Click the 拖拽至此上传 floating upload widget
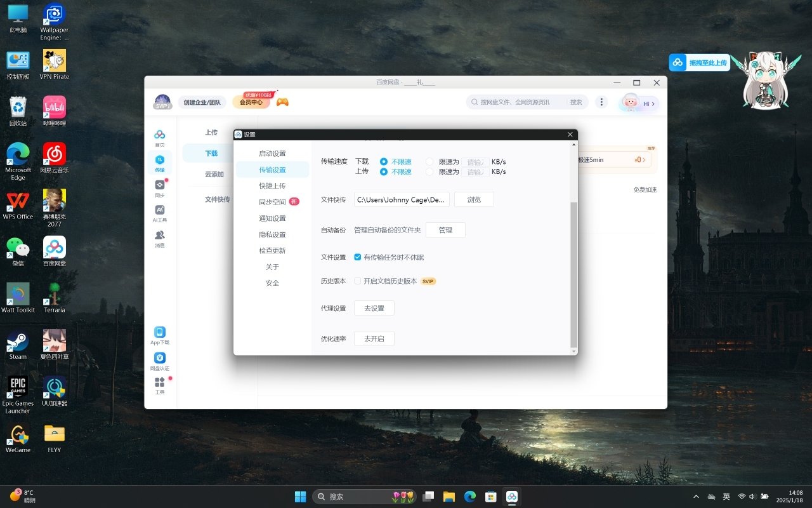The image size is (812, 508). click(x=700, y=62)
